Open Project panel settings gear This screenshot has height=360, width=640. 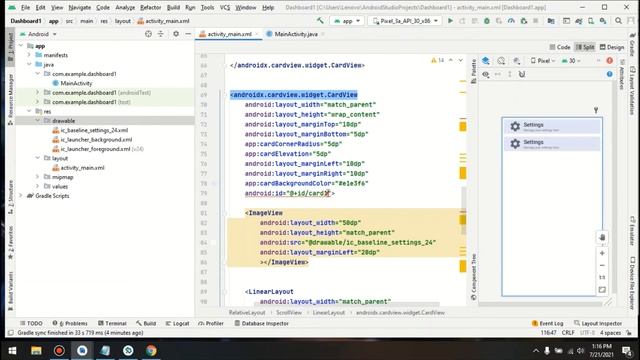[176, 34]
